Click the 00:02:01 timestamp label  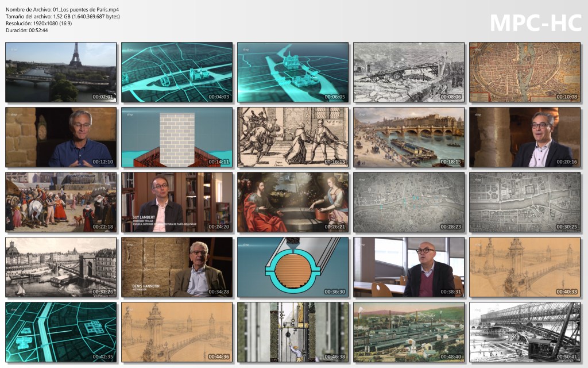click(103, 97)
